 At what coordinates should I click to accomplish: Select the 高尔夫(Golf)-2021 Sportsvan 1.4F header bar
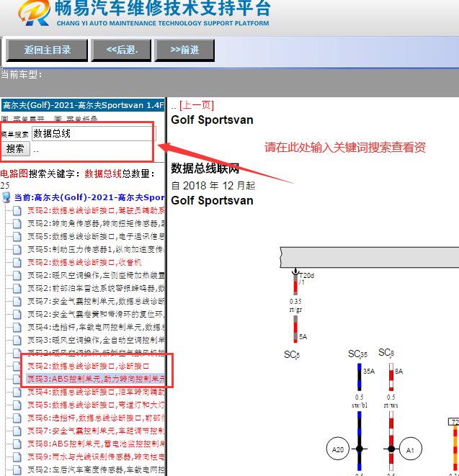[x=83, y=105]
